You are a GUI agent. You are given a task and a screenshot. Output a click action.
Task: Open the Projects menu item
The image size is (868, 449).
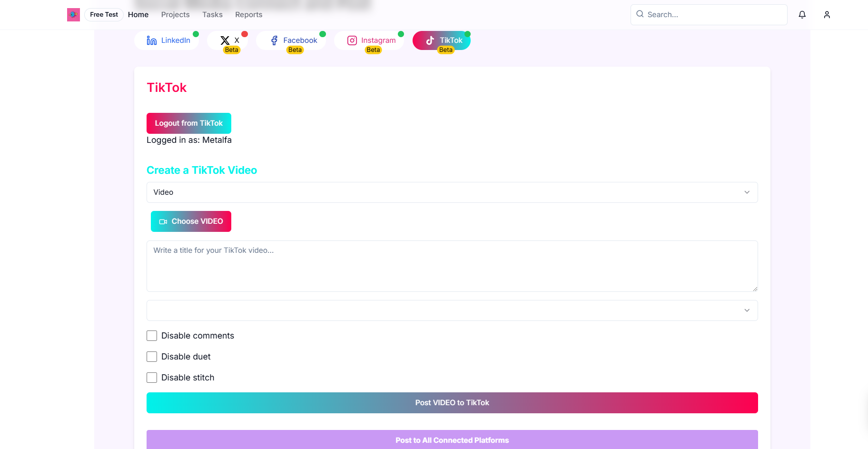(176, 15)
